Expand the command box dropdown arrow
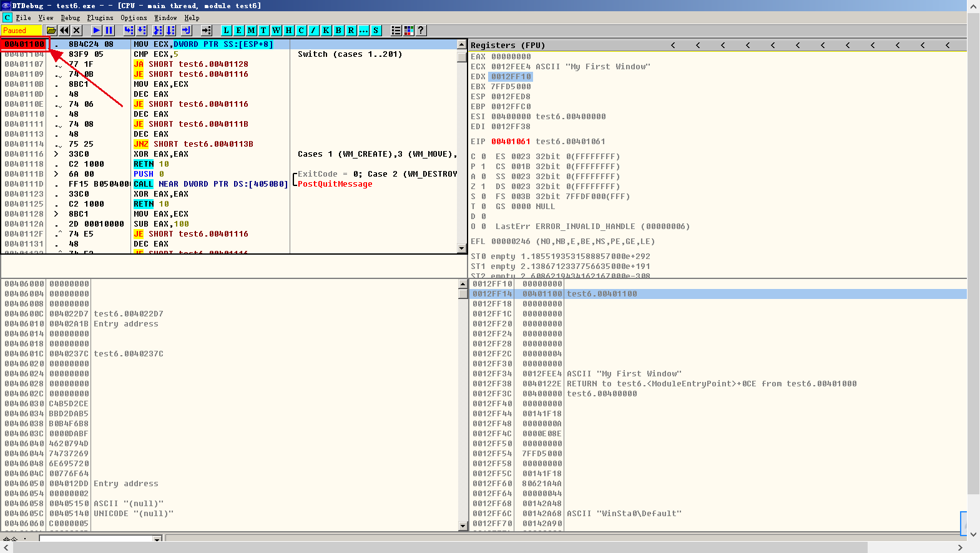The height and width of the screenshot is (553, 980). (157, 538)
